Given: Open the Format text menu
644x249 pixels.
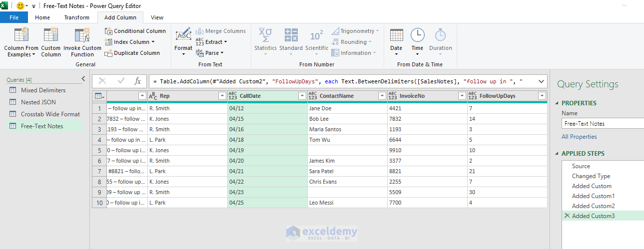Looking at the screenshot, I should 183,42.
